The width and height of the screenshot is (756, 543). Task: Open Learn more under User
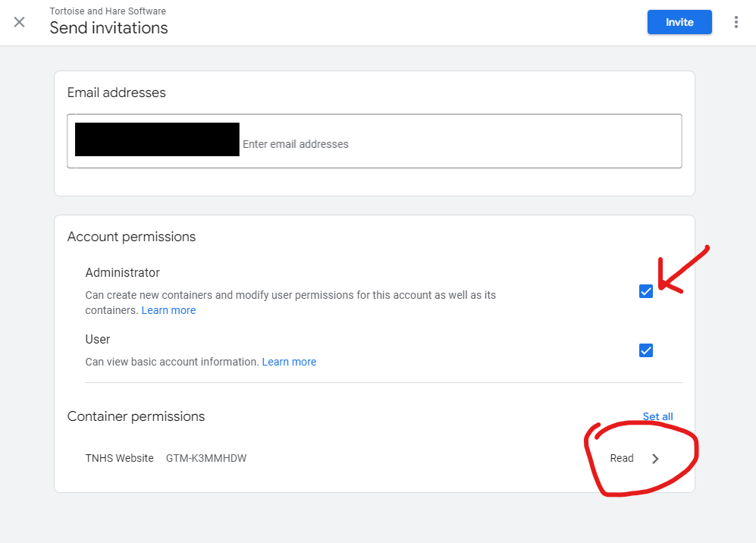[289, 362]
